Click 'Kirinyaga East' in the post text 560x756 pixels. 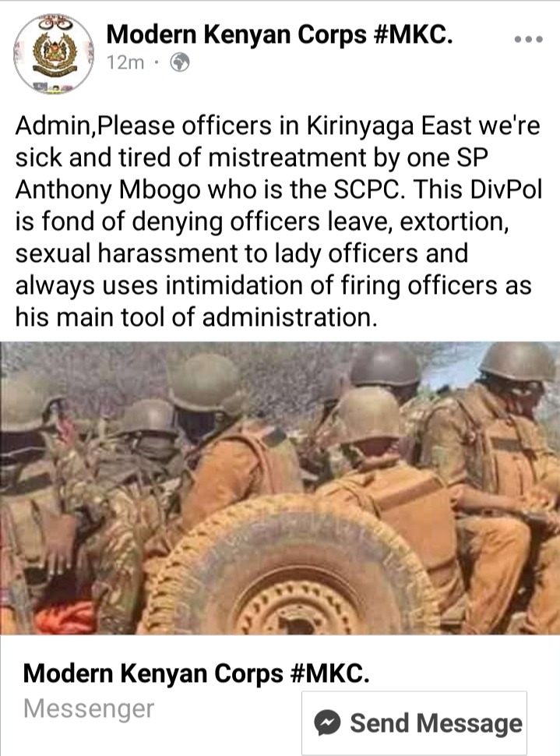(x=389, y=126)
